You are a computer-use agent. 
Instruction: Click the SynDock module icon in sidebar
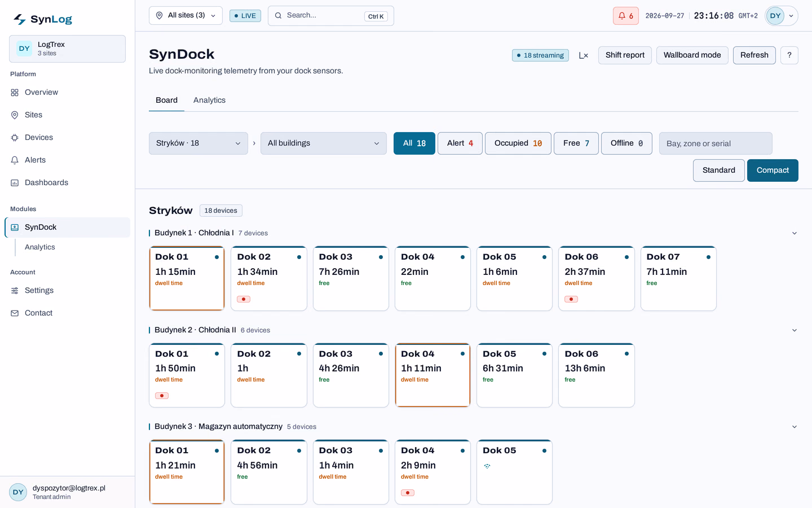15,227
